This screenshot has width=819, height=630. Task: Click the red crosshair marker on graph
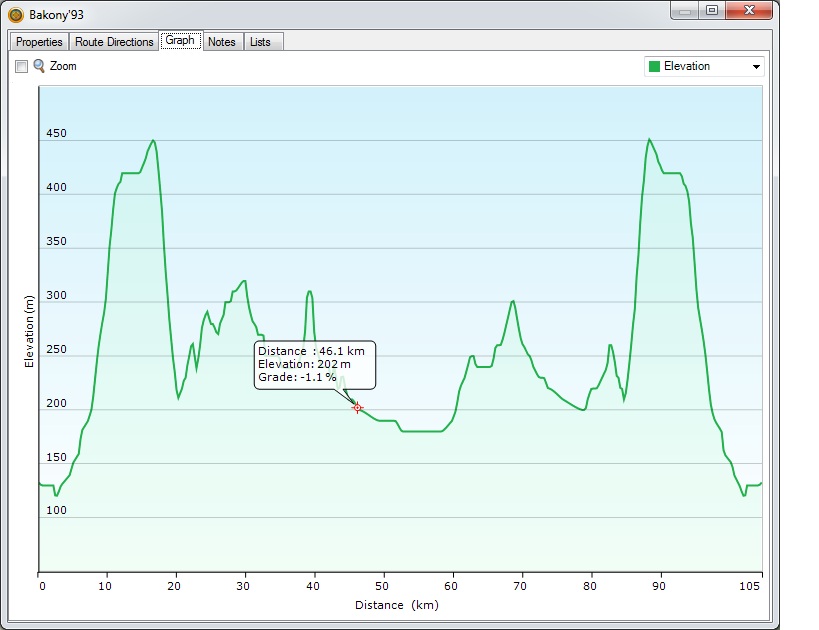(x=357, y=407)
